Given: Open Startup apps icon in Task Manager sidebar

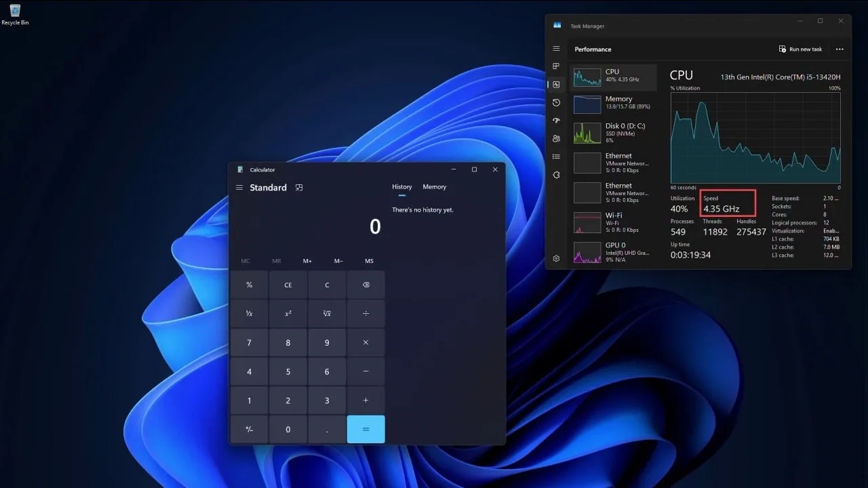Looking at the screenshot, I should 556,121.
